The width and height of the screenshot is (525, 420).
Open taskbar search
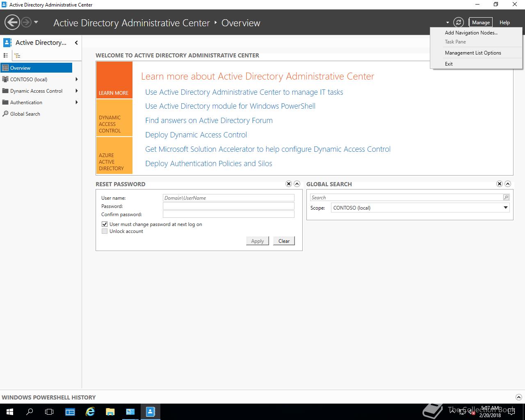coord(30,412)
